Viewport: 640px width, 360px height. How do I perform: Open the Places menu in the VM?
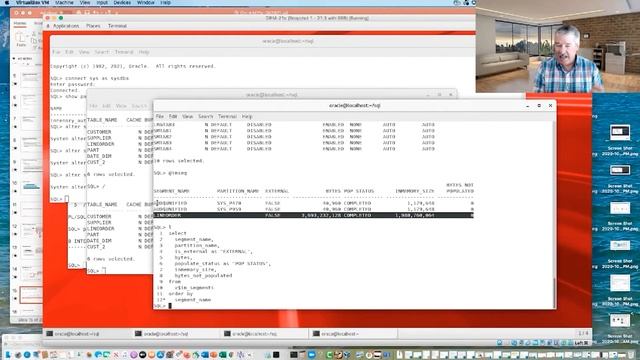point(93,26)
